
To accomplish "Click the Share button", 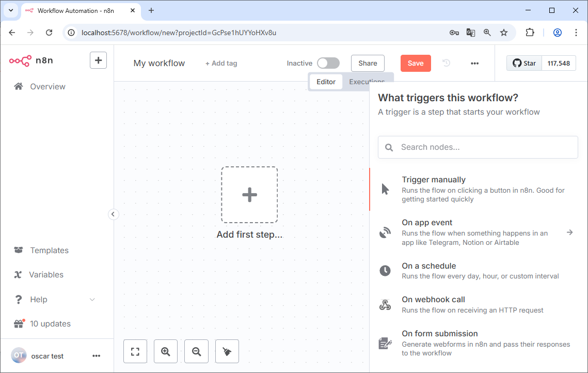I will click(x=368, y=63).
